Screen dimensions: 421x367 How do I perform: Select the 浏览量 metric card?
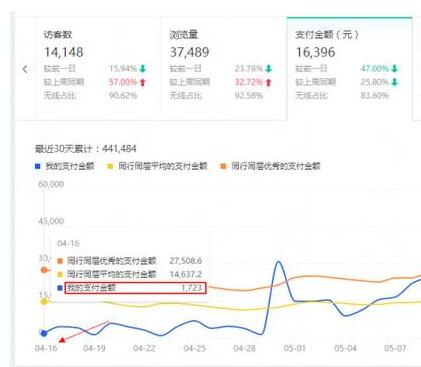click(224, 68)
